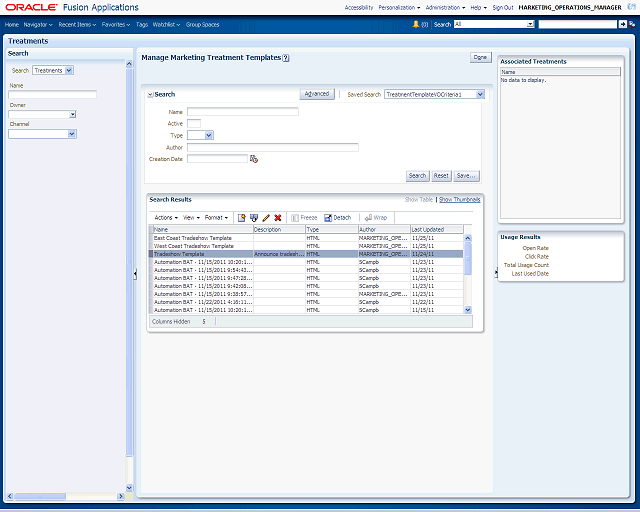Open the Watchlist menu
640x512 pixels.
(166, 24)
